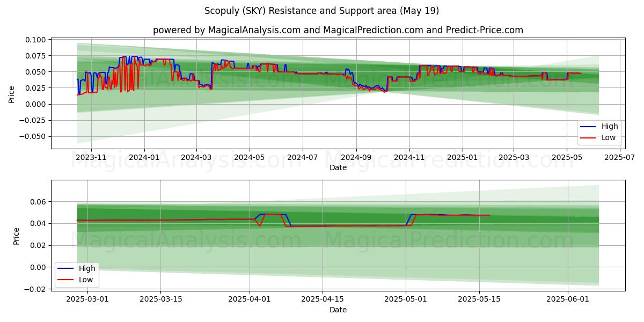Click the top chart date tick '2025-01'
The height and width of the screenshot is (322, 644).
(463, 157)
